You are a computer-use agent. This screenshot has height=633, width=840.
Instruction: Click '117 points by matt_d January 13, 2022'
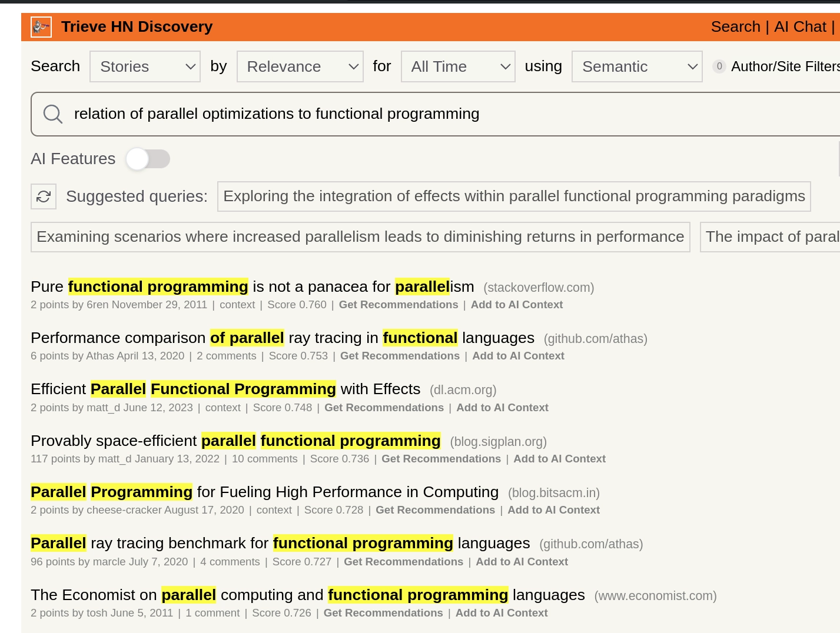[125, 459]
